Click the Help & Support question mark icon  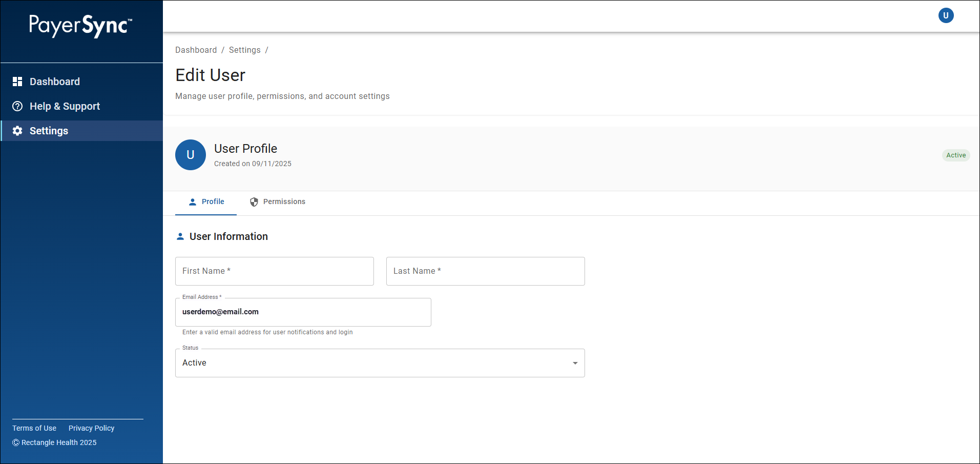coord(17,106)
